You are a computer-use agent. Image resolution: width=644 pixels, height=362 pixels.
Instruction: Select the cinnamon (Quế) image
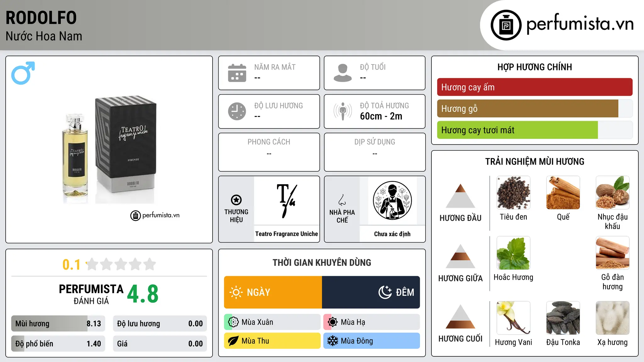pyautogui.click(x=563, y=193)
